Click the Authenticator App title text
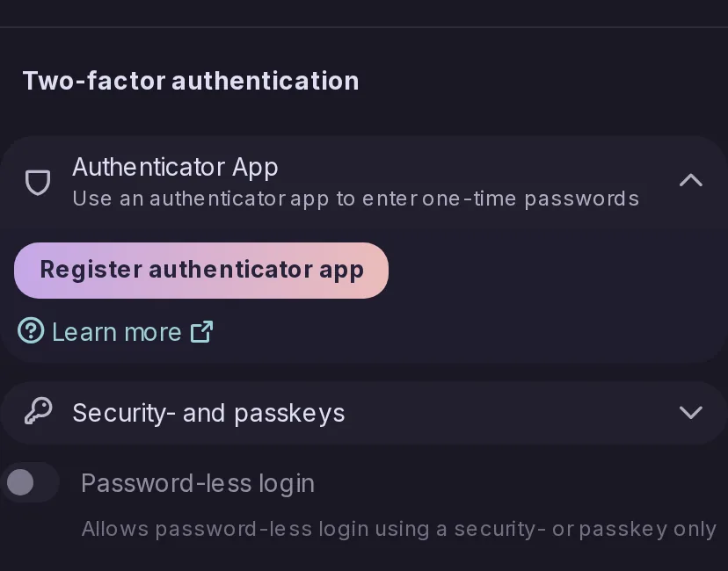 point(175,167)
